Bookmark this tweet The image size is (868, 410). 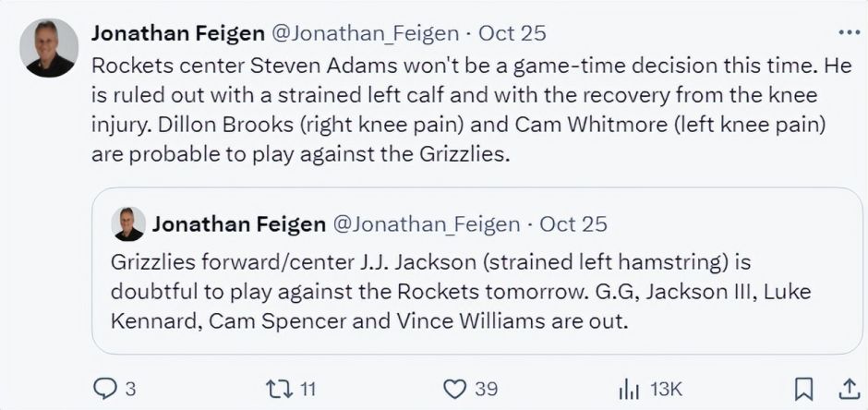[804, 389]
